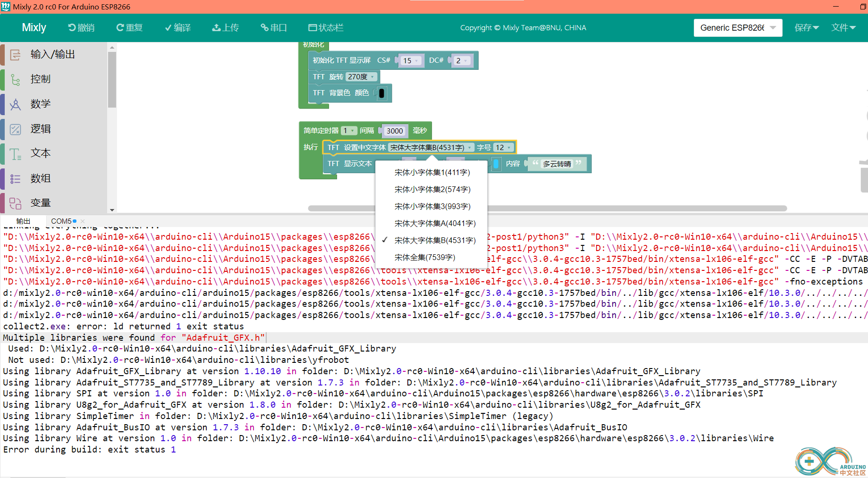Click the 'Using library Wire' output line
The width and height of the screenshot is (868, 478).
click(388, 438)
